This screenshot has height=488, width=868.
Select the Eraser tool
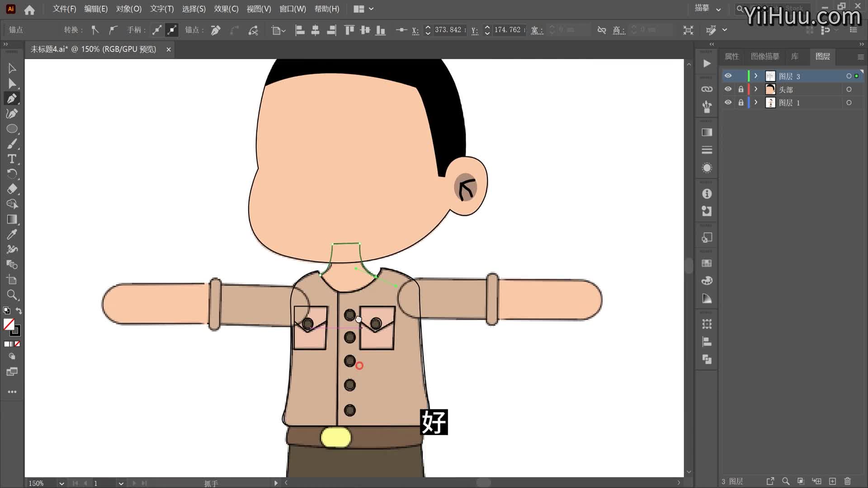tap(12, 189)
